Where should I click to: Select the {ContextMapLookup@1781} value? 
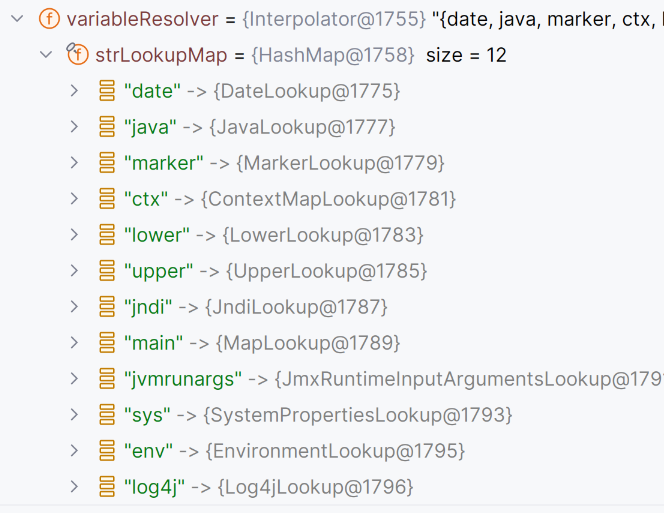(x=329, y=199)
